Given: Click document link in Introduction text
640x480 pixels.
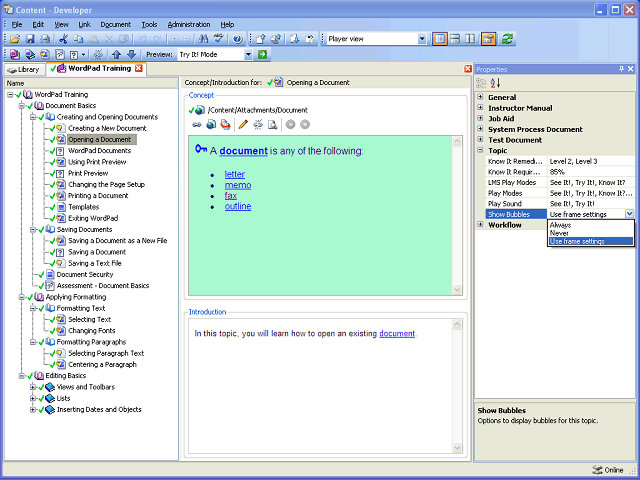Looking at the screenshot, I should pos(397,333).
